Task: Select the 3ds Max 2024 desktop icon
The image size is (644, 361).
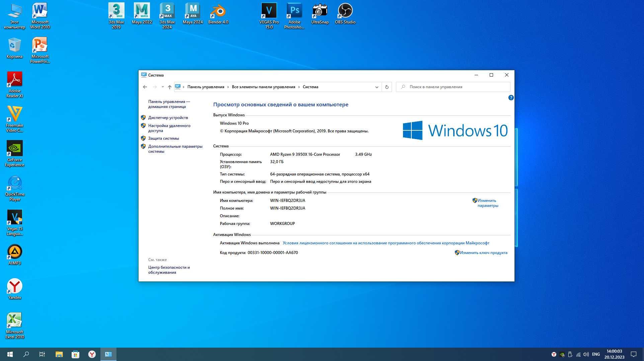Action: pyautogui.click(x=167, y=16)
